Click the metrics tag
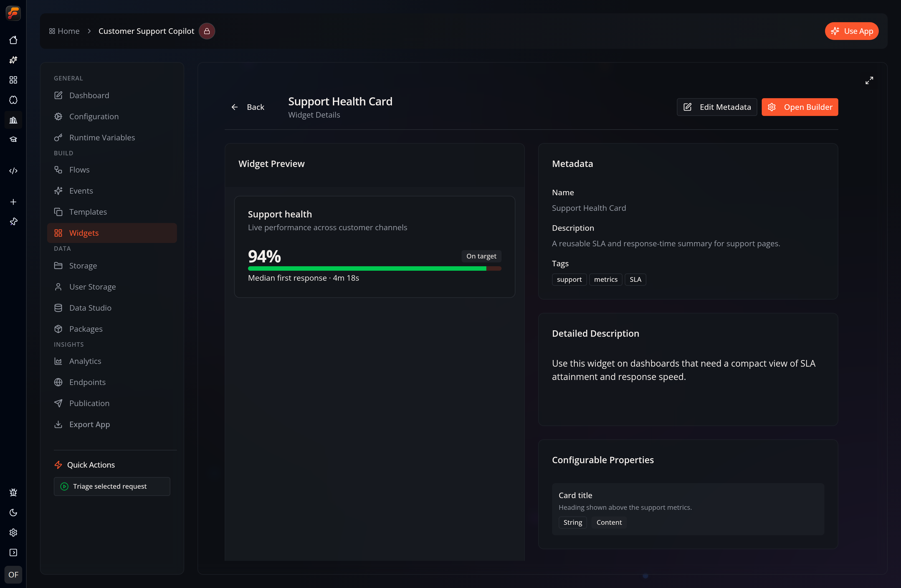Screen dimensions: 901x588 coord(605,279)
